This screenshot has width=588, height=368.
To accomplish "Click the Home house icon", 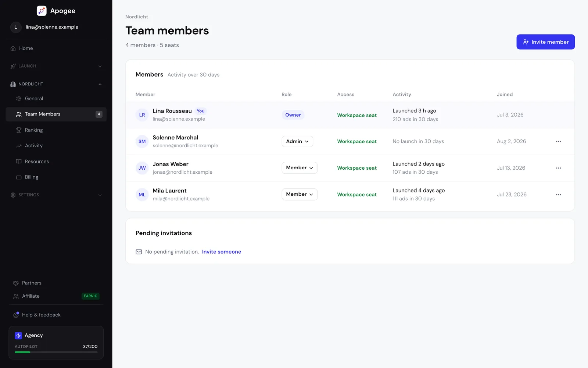I will 13,49.
